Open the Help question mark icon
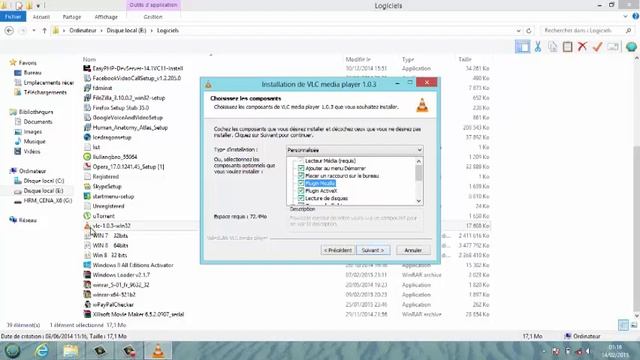 click(x=636, y=16)
